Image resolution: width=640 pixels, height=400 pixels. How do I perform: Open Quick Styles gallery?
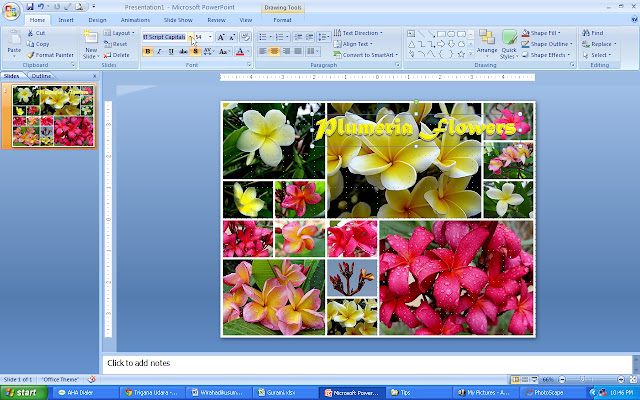pos(510,42)
